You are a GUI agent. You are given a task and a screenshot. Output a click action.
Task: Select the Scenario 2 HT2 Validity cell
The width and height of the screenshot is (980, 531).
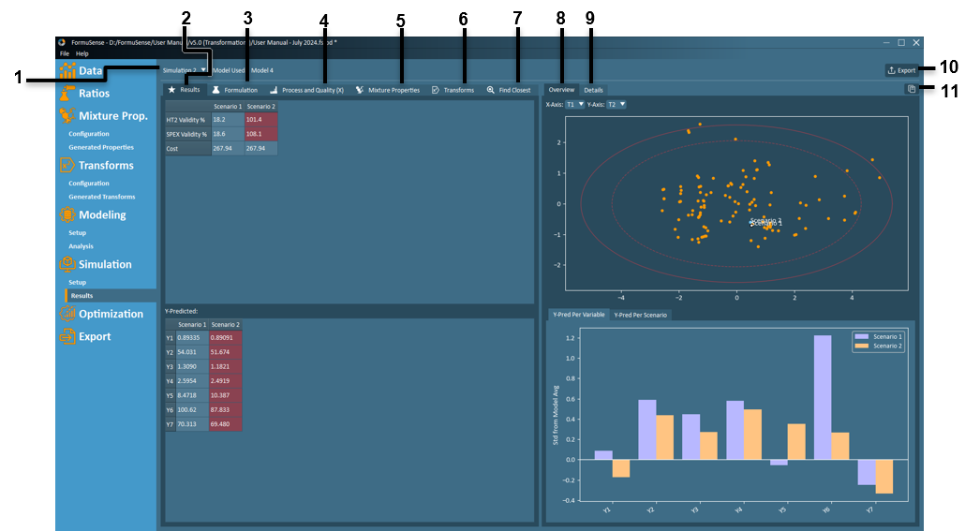pos(260,120)
